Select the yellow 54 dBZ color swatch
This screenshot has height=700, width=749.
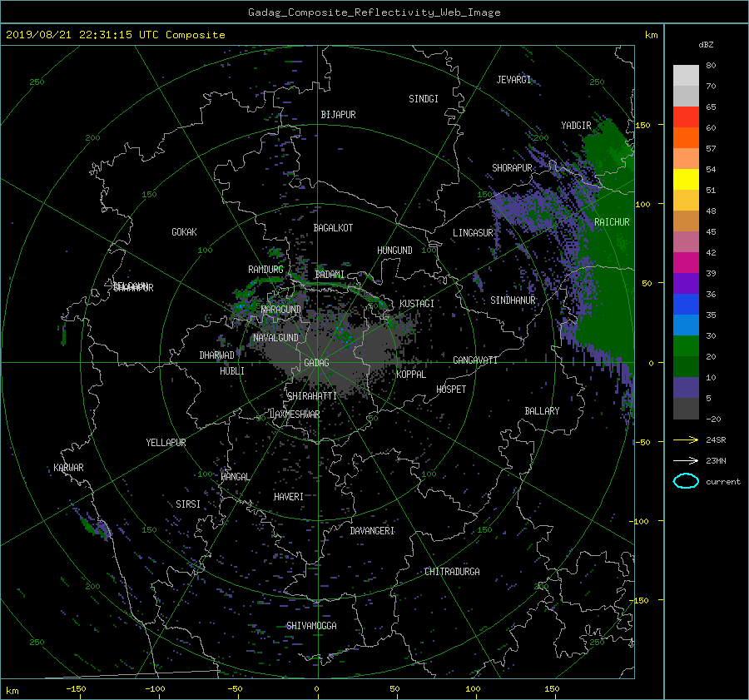(686, 179)
